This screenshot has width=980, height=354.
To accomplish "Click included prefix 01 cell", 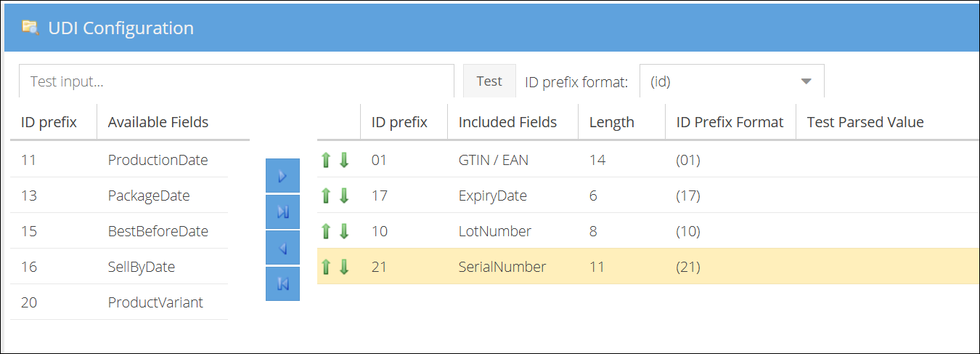I will point(380,160).
